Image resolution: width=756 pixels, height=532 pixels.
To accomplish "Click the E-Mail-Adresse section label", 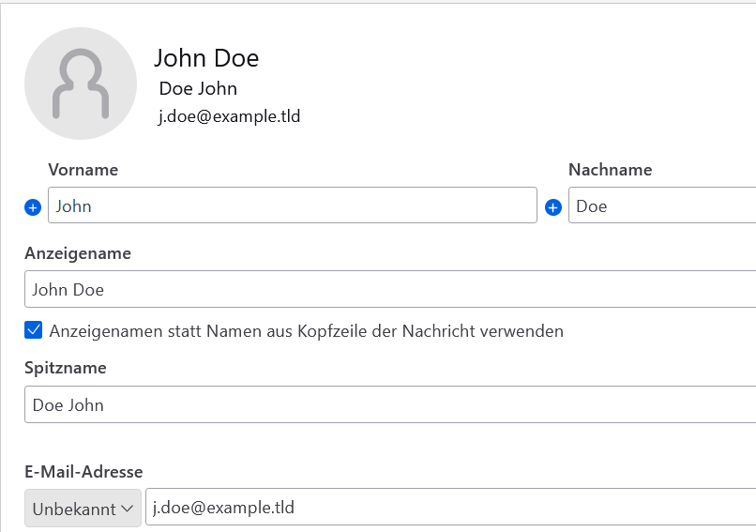I will click(x=83, y=472).
